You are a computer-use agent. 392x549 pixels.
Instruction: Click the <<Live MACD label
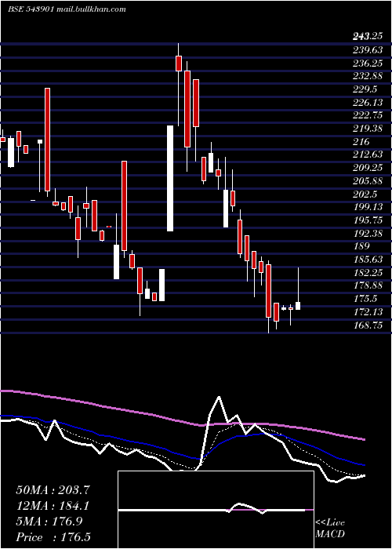(330, 528)
